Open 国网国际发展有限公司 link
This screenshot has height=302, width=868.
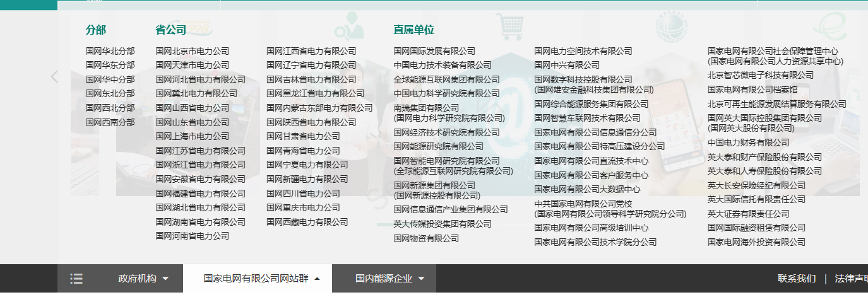pyautogui.click(x=434, y=51)
